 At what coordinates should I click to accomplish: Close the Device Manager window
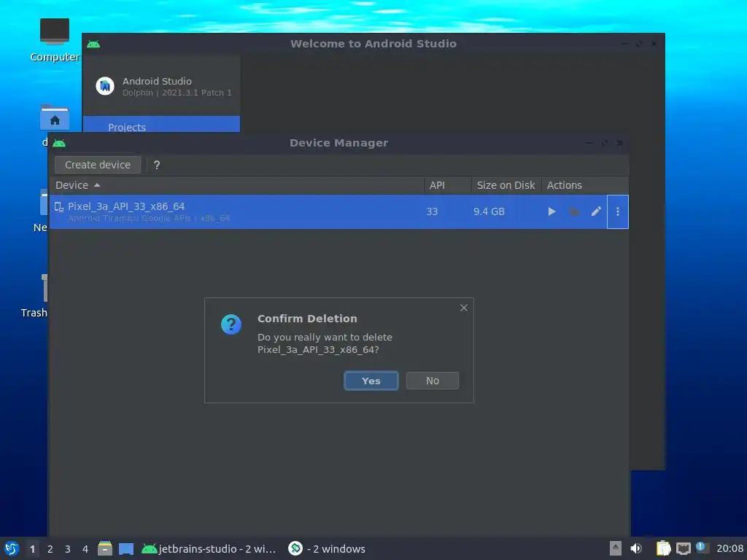click(x=619, y=143)
